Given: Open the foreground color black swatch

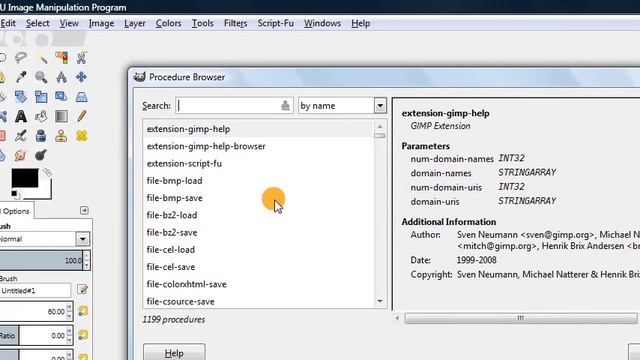Looking at the screenshot, I should tap(24, 178).
